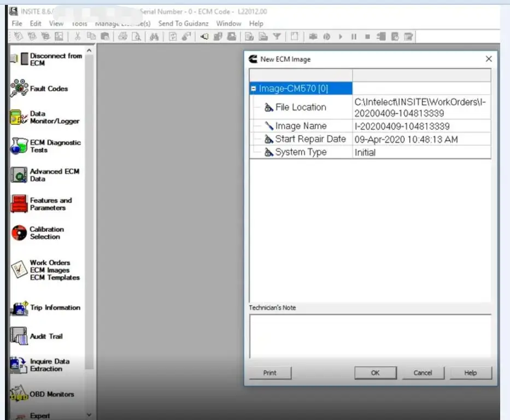This screenshot has height=420, width=510.
Task: Click the funnel Filter toolbar icon
Action: click(x=277, y=37)
